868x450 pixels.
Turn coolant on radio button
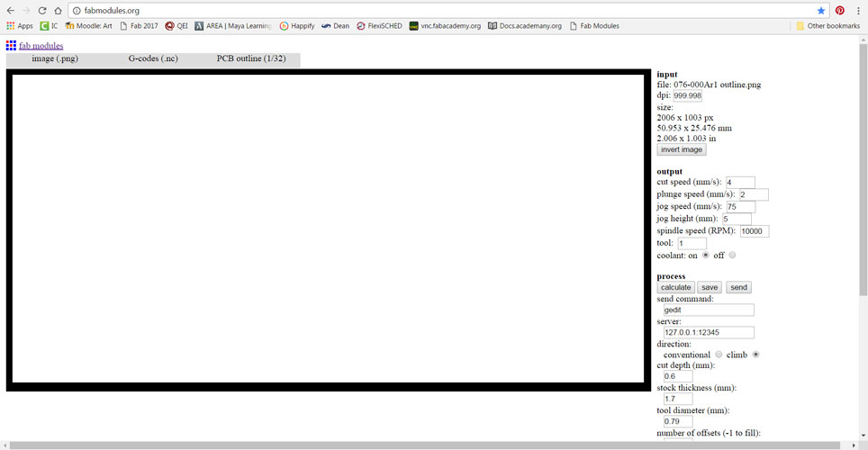[705, 256]
